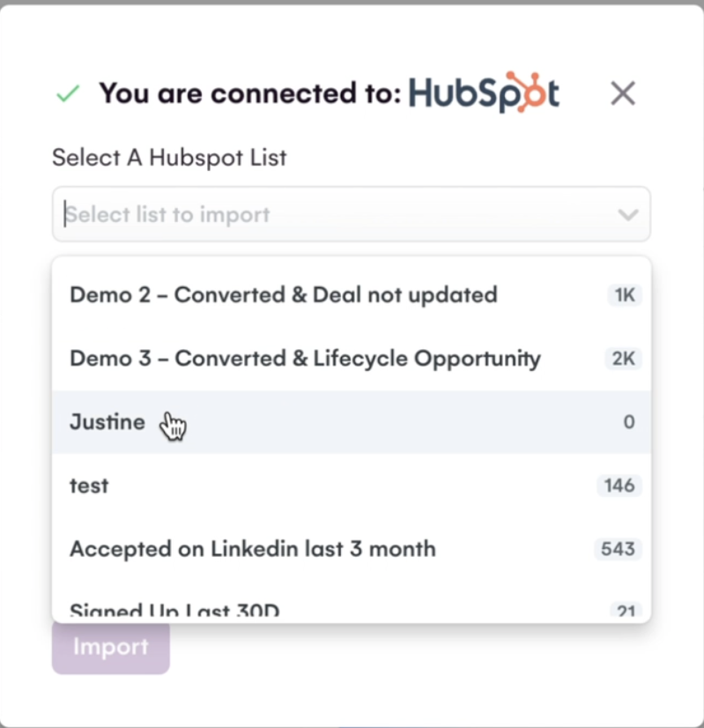The image size is (704, 728).
Task: Click the HubSpot logo
Action: [x=484, y=93]
